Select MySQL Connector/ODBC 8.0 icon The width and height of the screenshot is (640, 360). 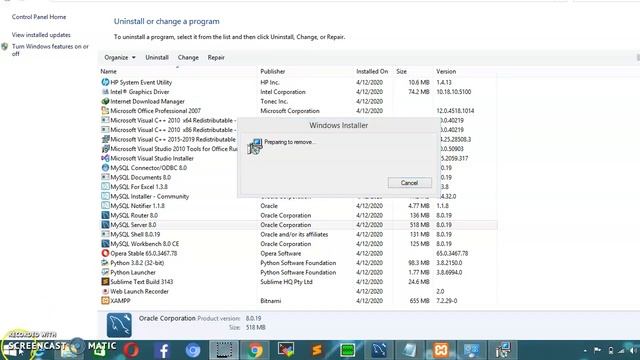tap(105, 168)
